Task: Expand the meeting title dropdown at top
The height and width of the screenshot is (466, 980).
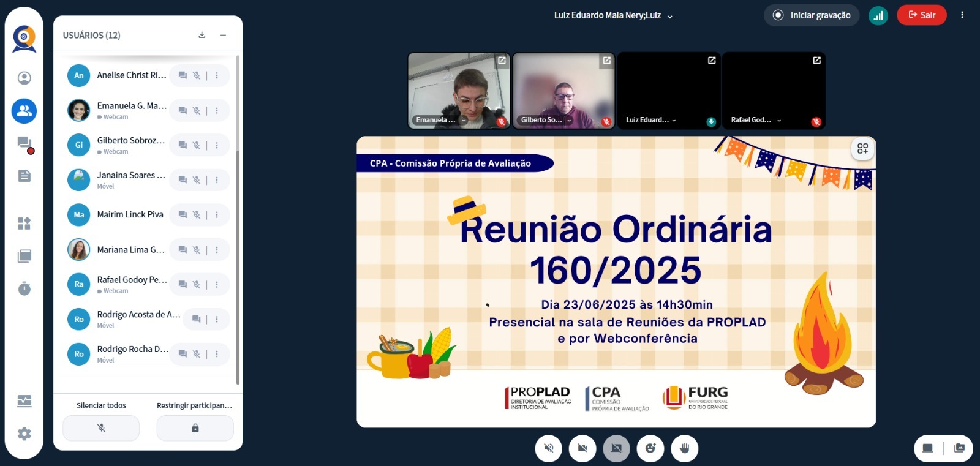Action: coord(670,17)
